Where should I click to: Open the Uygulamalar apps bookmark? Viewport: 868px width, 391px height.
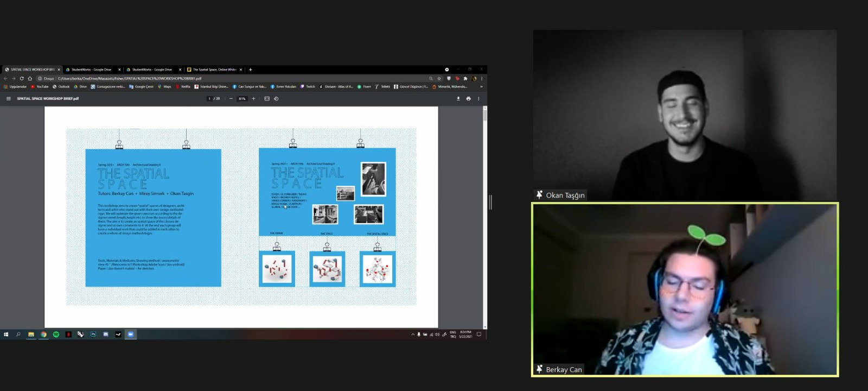[15, 86]
